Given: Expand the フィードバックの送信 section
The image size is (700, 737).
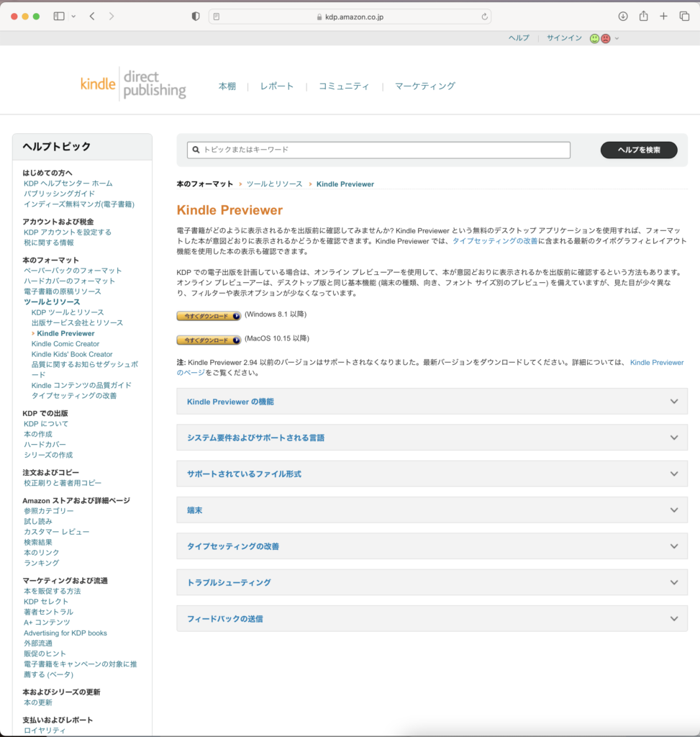Looking at the screenshot, I should pos(432,619).
